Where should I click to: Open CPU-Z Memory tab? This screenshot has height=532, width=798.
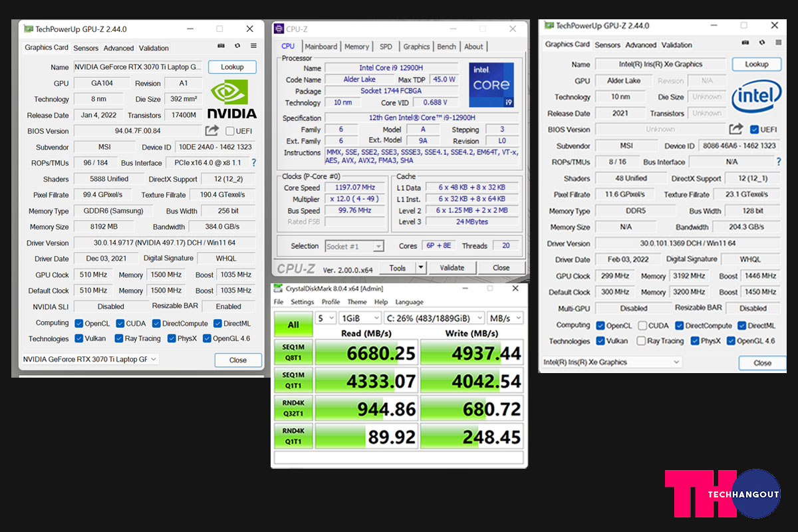356,47
